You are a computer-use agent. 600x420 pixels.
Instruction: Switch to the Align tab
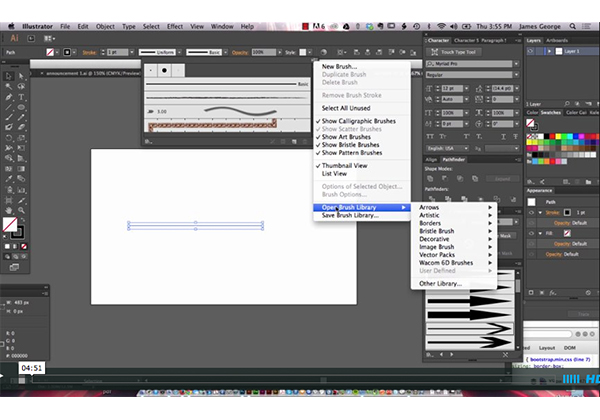(431, 160)
